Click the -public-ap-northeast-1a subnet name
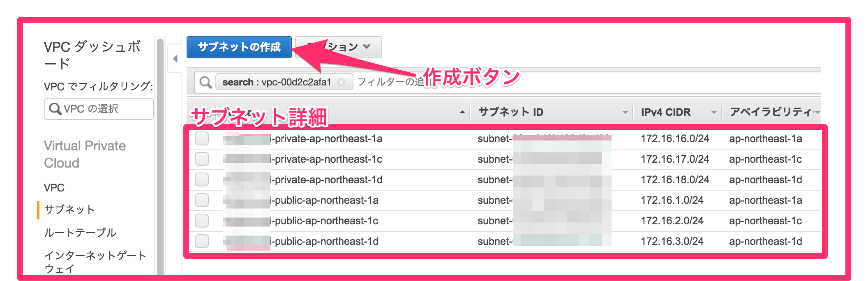 (x=325, y=200)
